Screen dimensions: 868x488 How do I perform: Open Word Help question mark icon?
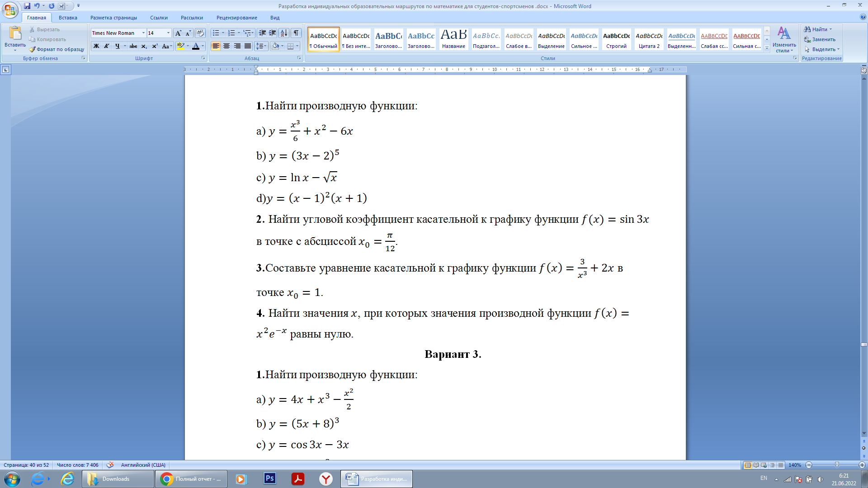(863, 17)
